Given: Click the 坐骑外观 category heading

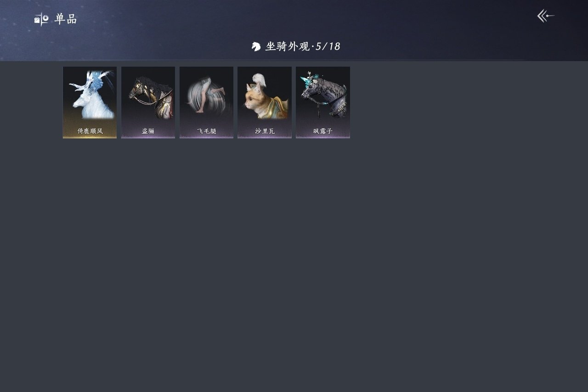Looking at the screenshot, I should 288,46.
